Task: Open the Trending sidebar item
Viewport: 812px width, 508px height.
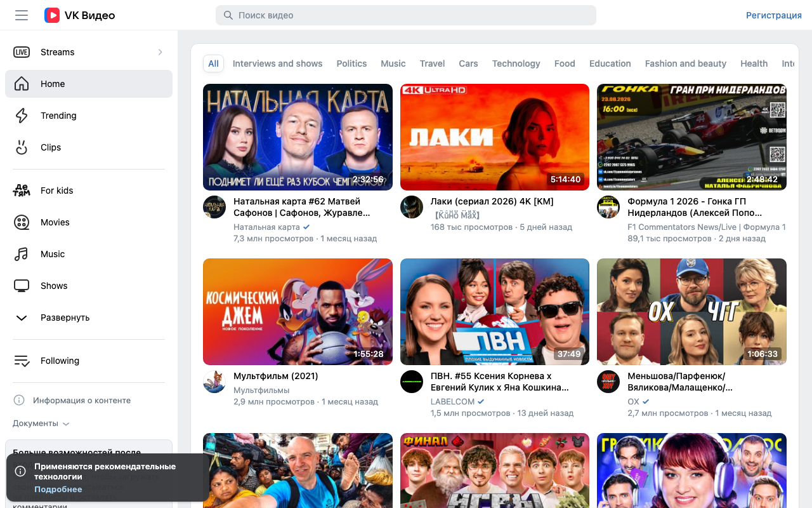Action: click(x=89, y=116)
